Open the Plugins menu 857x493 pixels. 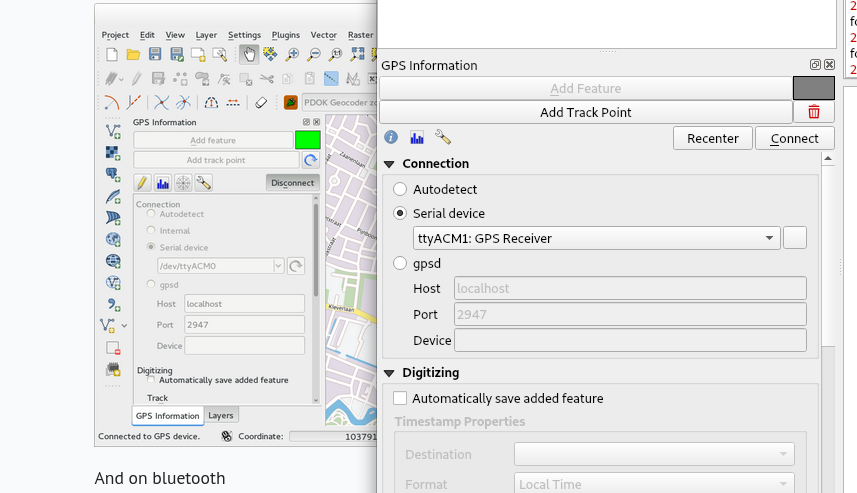(x=286, y=35)
